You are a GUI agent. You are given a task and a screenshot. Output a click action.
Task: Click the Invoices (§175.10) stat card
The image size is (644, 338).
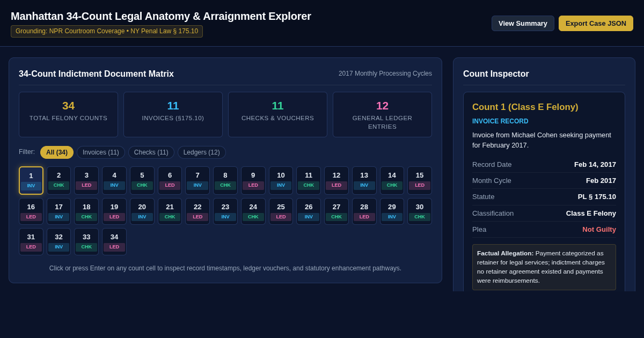point(173,114)
